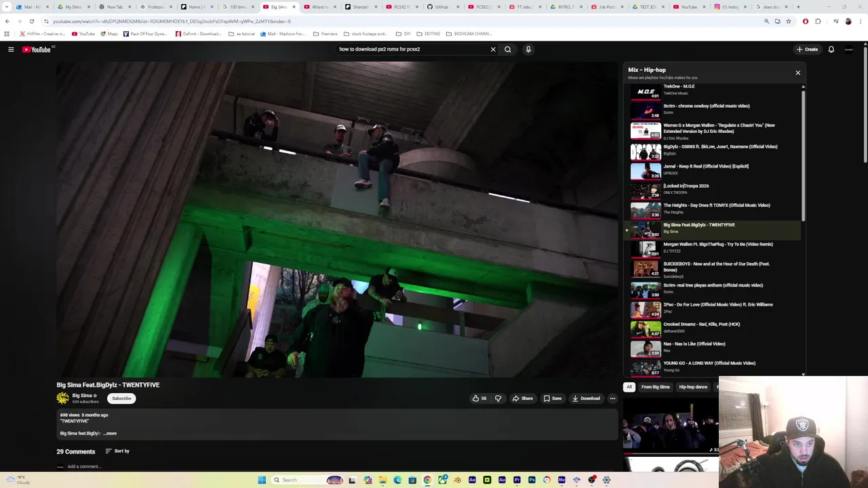
Task: Download the video
Action: (x=586, y=399)
